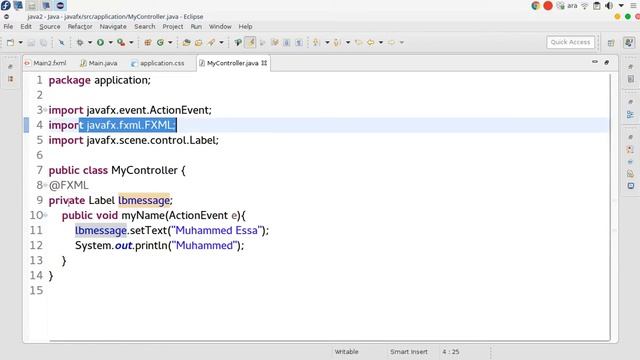640x360 pixels.
Task: Click the Console view icon in right trim
Action: coord(631,186)
